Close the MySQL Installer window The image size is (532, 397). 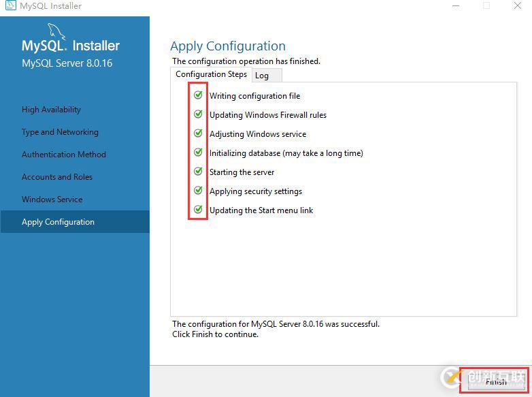click(x=518, y=5)
